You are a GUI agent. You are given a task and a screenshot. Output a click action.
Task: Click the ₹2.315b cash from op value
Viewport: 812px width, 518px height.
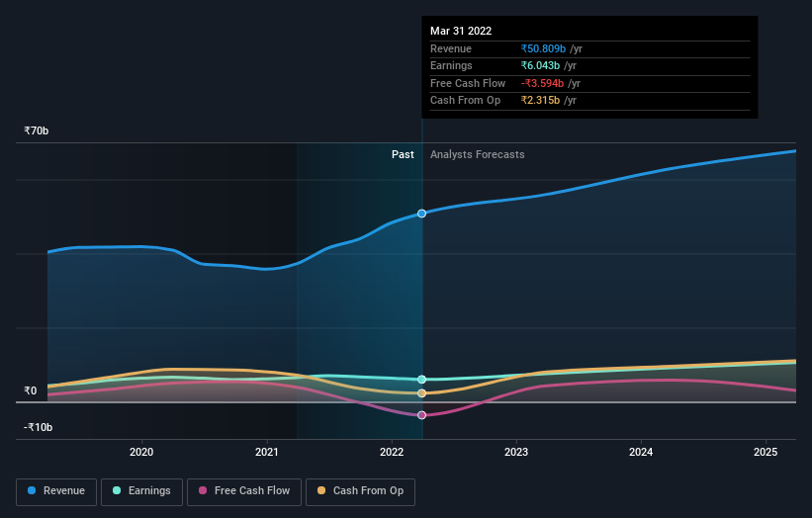pyautogui.click(x=540, y=101)
